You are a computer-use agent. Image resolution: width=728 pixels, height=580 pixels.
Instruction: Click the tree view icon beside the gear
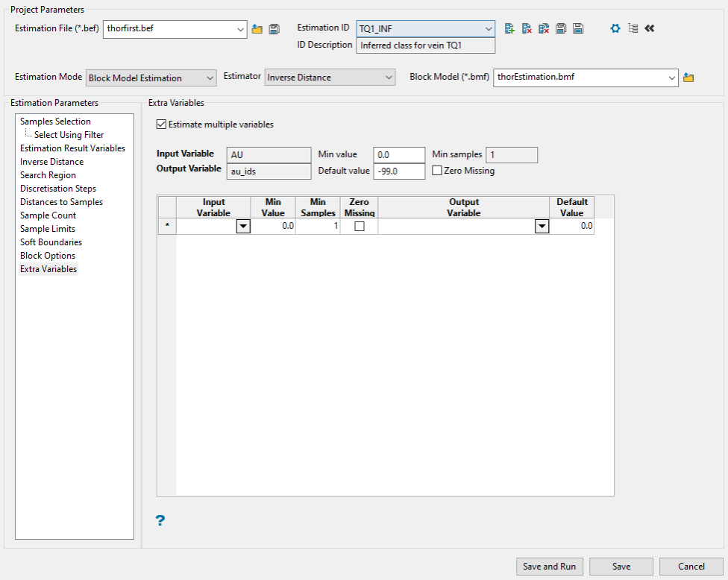tap(633, 28)
